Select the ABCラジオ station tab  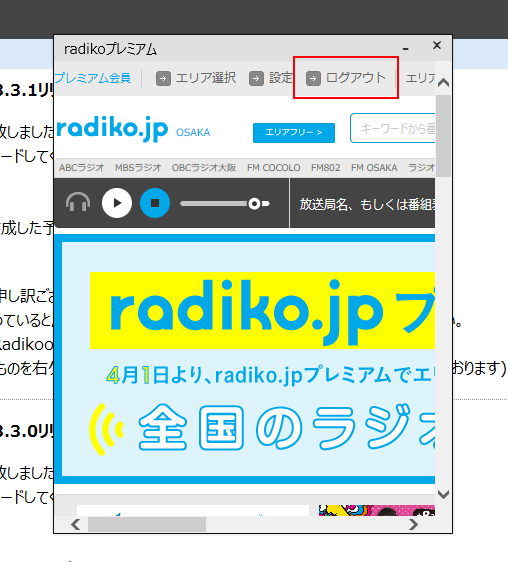pos(82,168)
